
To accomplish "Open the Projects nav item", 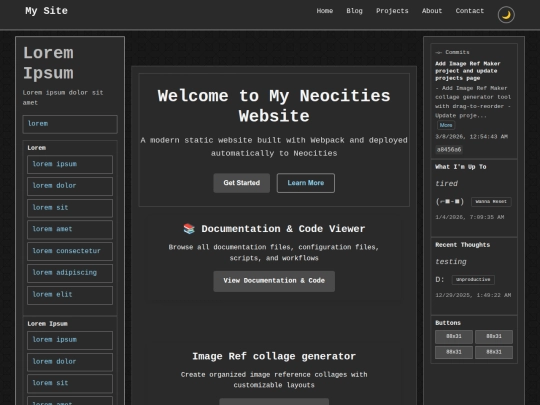I will click(x=392, y=11).
